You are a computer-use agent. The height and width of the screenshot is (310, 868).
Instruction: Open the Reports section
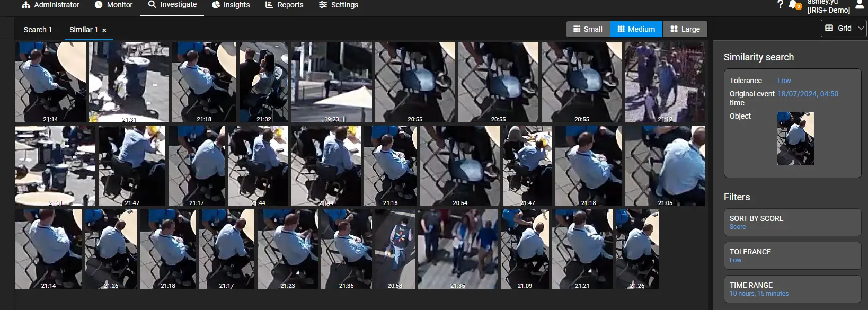[284, 5]
